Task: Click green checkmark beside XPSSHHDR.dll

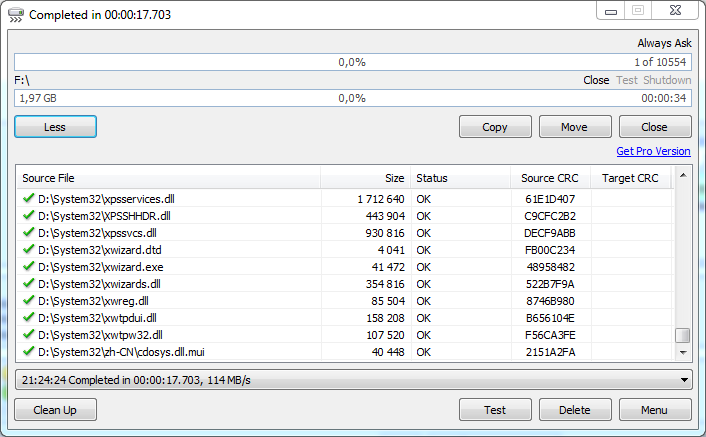Action: [x=29, y=215]
